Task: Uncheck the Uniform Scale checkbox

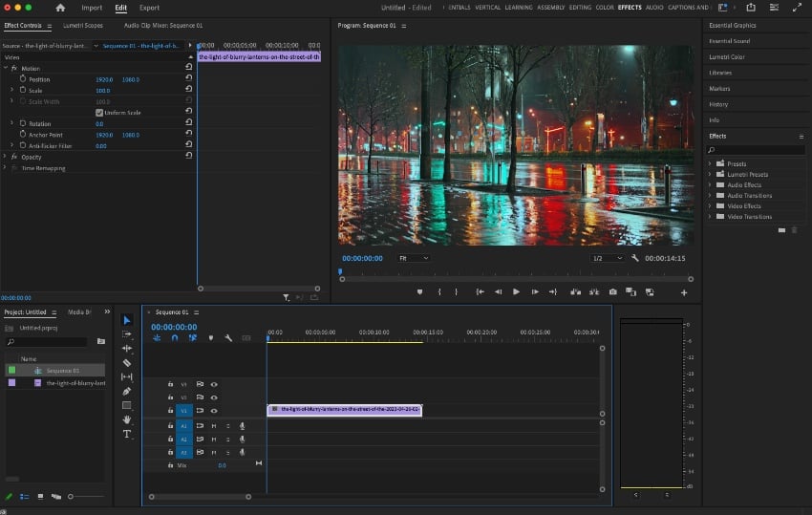Action: pos(99,113)
